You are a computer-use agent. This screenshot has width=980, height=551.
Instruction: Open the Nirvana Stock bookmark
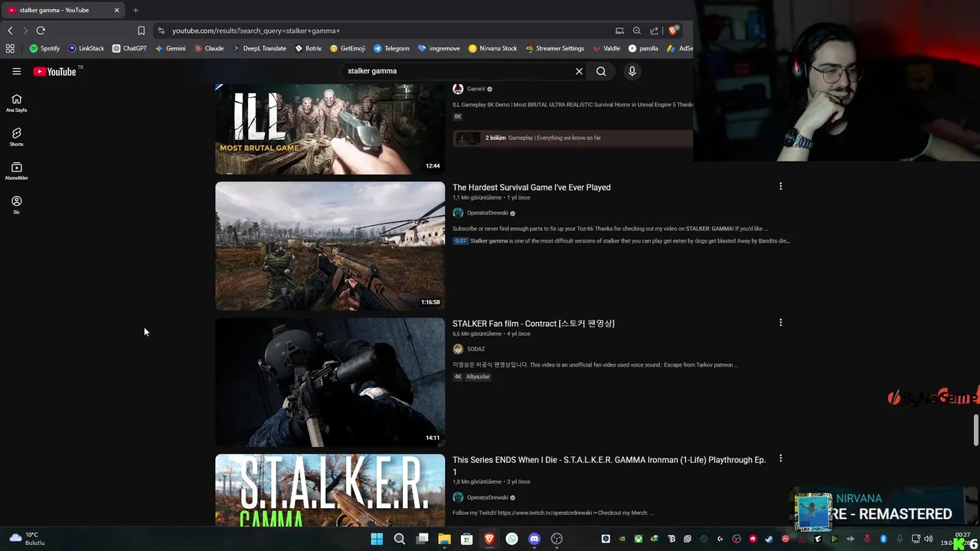(x=492, y=48)
